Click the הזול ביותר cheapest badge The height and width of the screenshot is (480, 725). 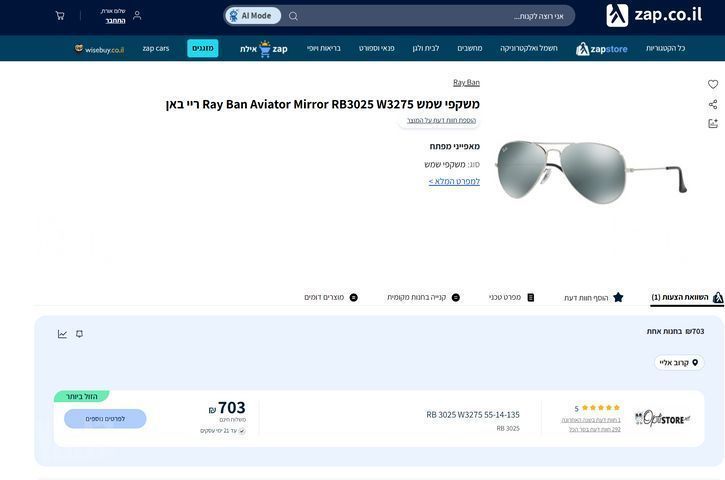pos(81,396)
